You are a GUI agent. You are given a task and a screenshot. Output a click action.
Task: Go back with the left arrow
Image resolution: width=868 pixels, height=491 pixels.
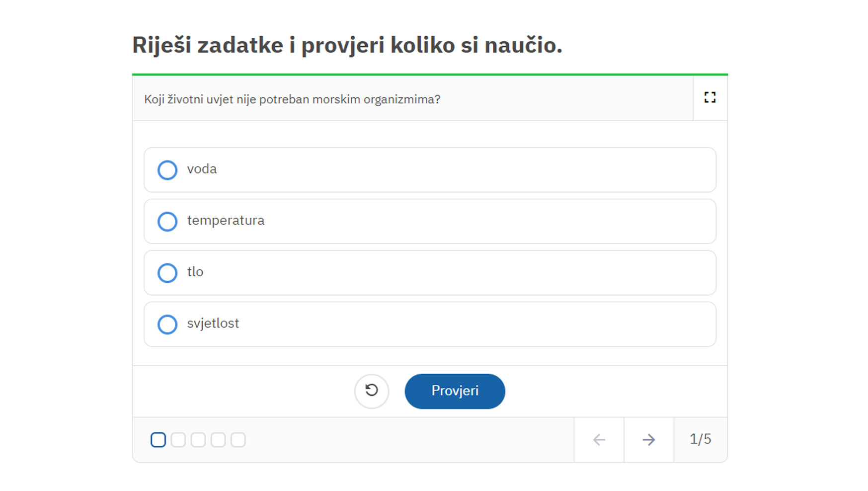click(599, 440)
